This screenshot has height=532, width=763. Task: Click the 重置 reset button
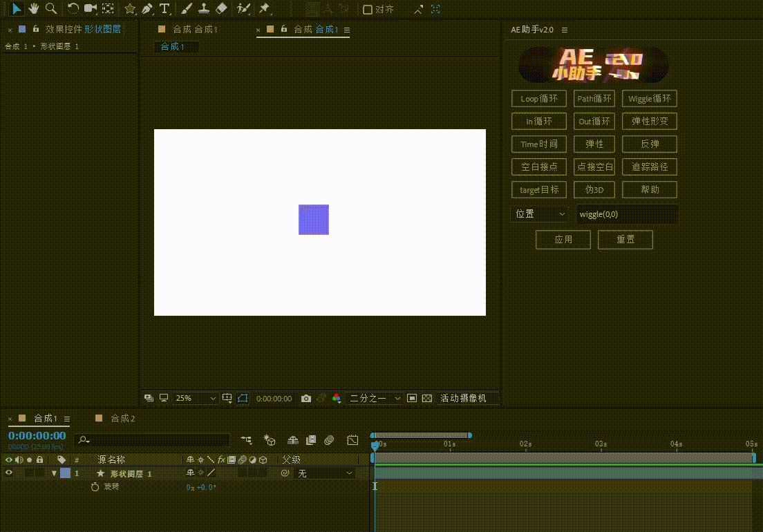click(625, 240)
